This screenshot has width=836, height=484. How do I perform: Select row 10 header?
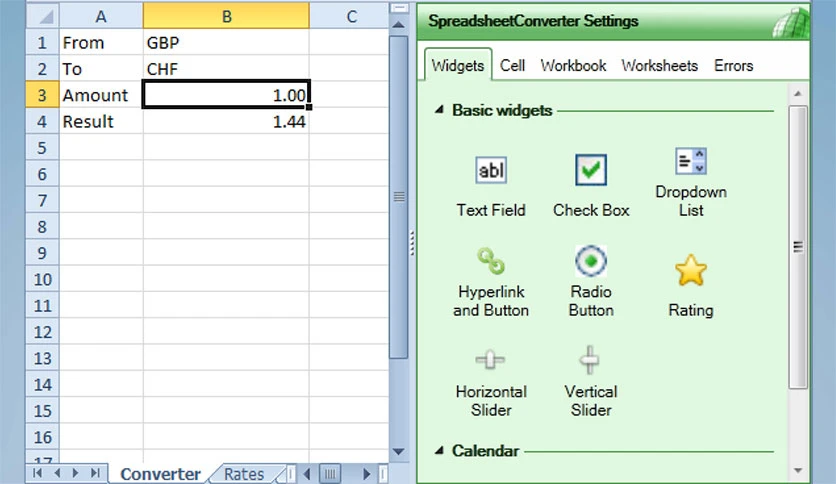[x=43, y=279]
